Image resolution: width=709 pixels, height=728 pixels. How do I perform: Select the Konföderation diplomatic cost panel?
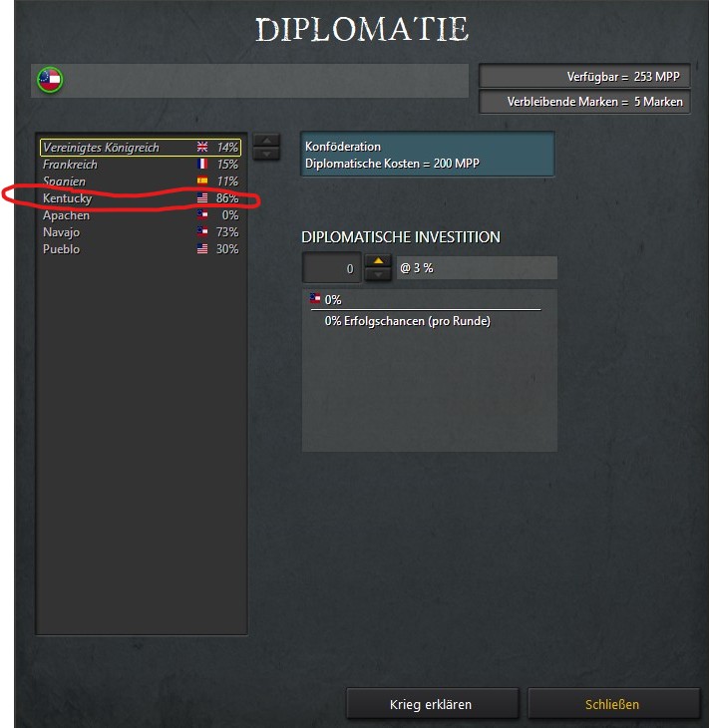click(428, 155)
